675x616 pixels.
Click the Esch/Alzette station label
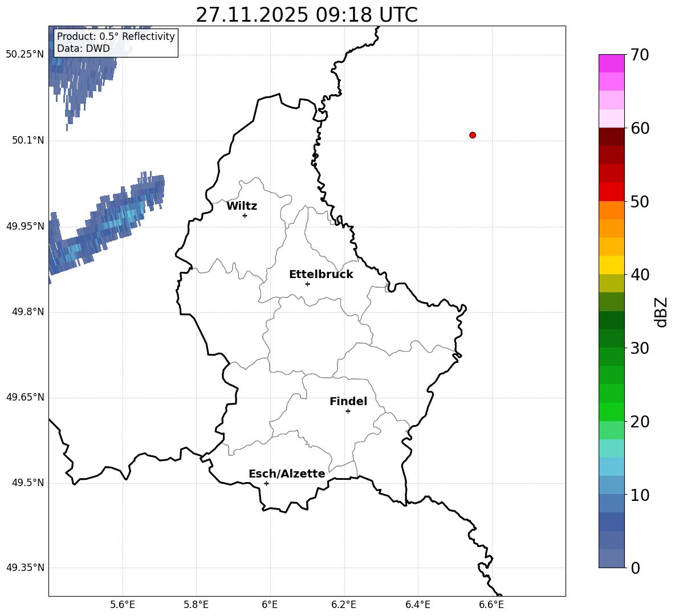(x=287, y=474)
